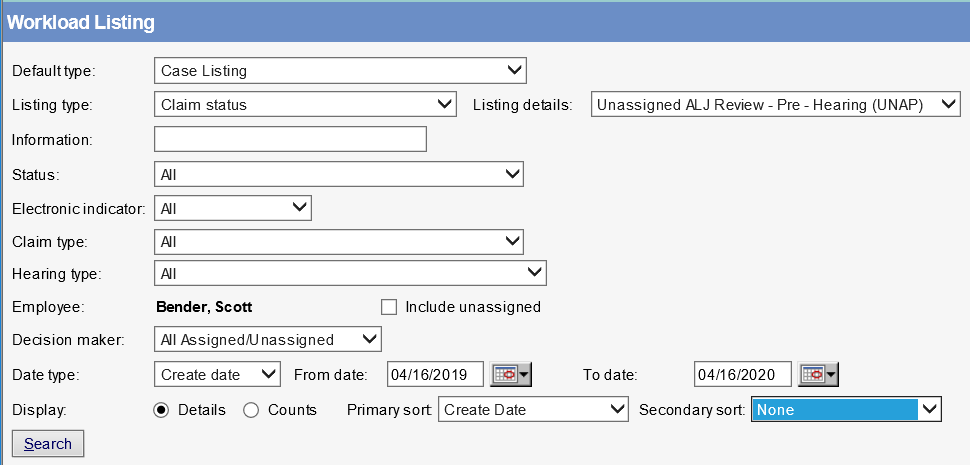Check the Include unassigned checkbox
The width and height of the screenshot is (970, 465).
coord(390,307)
